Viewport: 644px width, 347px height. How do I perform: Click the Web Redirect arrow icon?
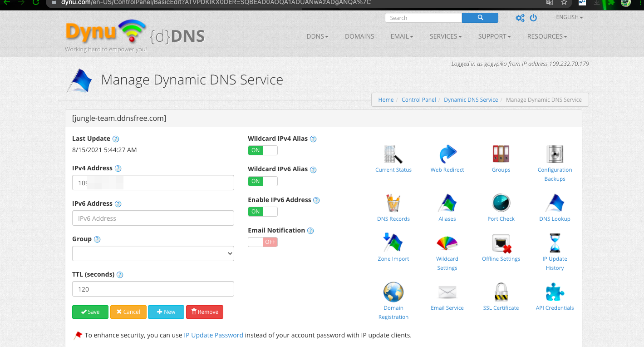point(447,155)
